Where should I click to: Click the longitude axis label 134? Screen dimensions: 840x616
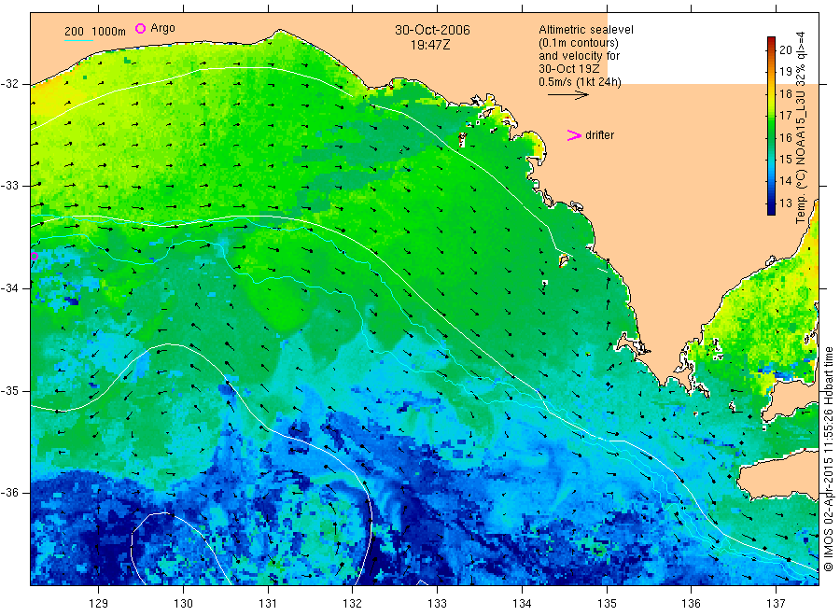[522, 604]
